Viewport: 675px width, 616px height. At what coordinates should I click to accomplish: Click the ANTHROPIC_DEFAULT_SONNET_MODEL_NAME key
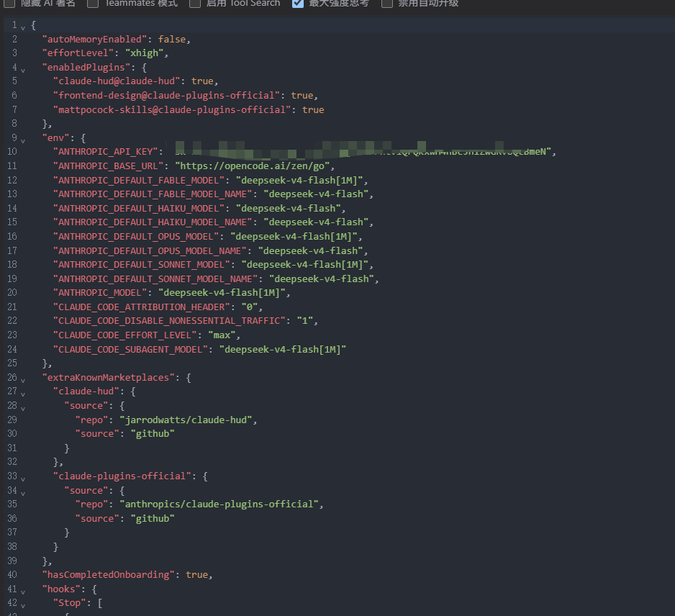(x=155, y=278)
